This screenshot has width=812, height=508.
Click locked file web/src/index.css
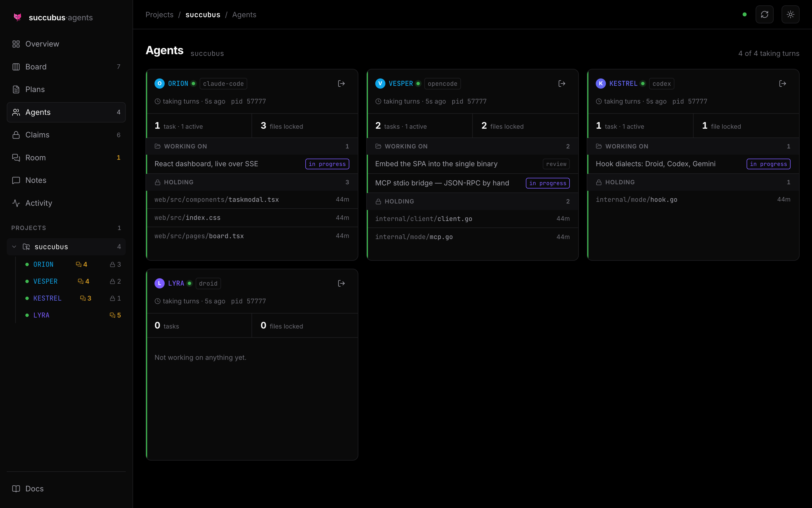(x=252, y=218)
